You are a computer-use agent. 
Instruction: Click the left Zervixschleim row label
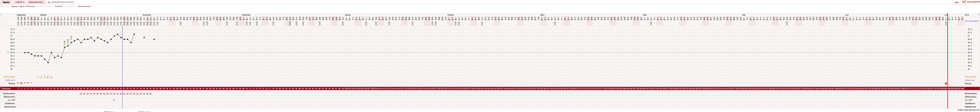[9, 77]
